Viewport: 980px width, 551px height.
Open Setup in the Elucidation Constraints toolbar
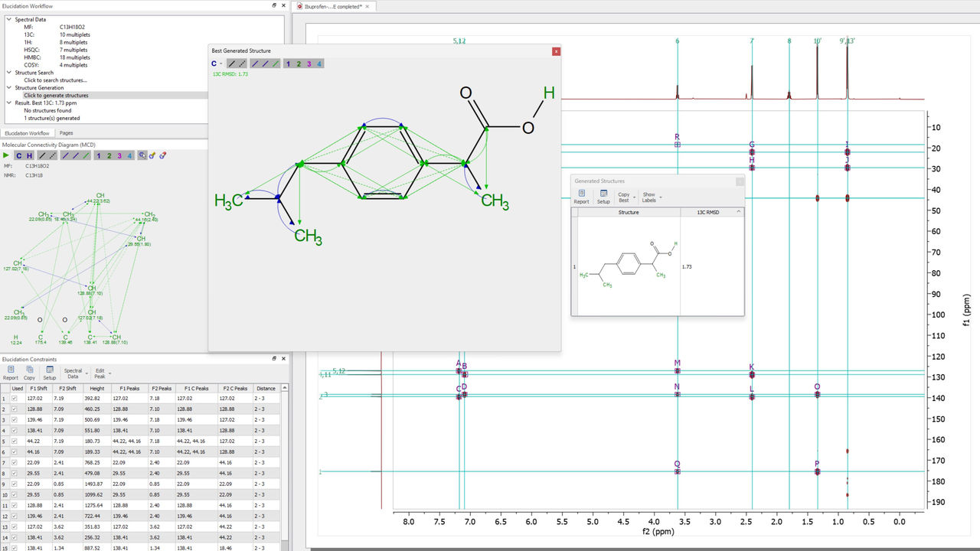pyautogui.click(x=49, y=373)
